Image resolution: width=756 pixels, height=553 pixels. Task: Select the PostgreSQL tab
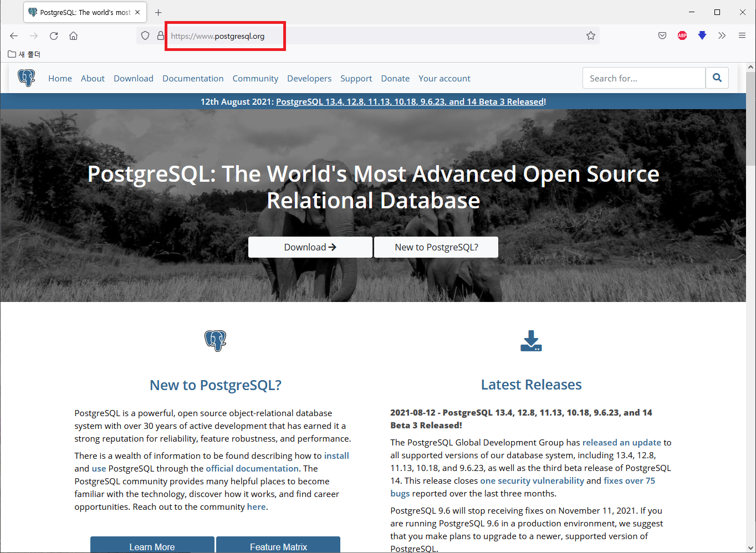pyautogui.click(x=85, y=12)
